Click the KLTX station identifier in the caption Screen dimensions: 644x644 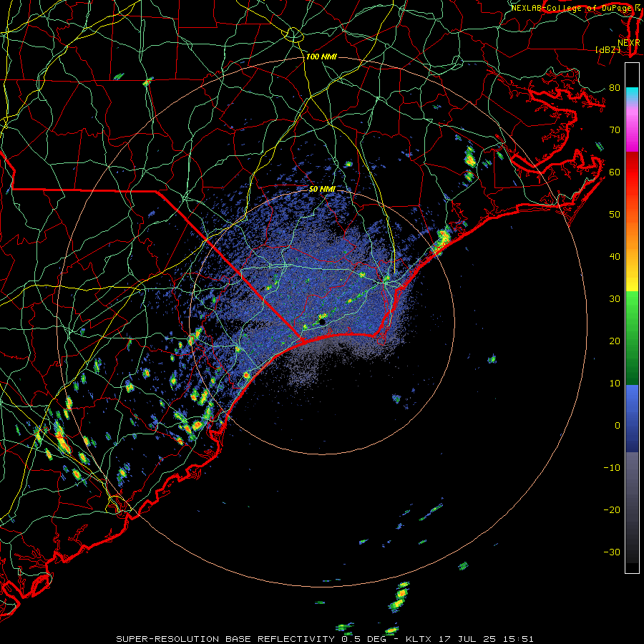(x=419, y=639)
